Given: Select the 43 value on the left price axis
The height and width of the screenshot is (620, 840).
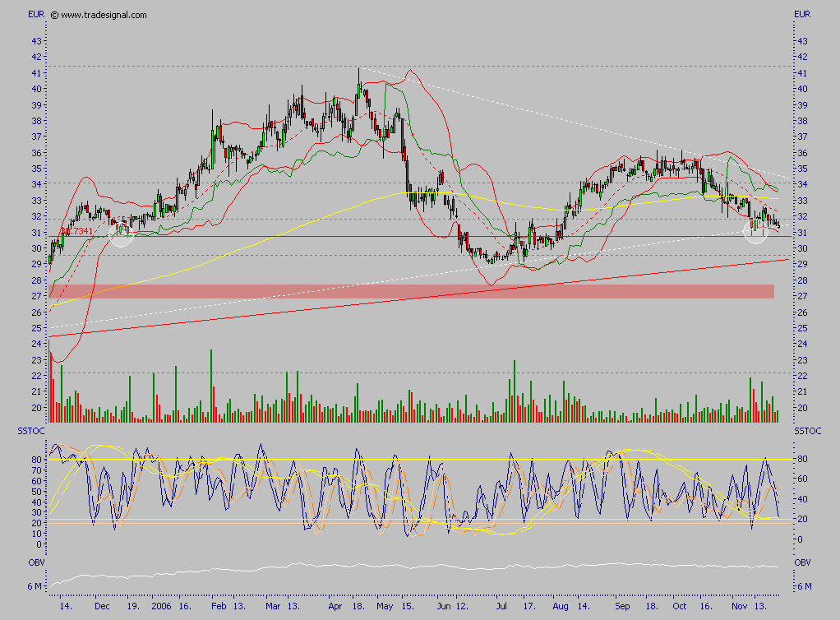Looking at the screenshot, I should tap(36, 41).
